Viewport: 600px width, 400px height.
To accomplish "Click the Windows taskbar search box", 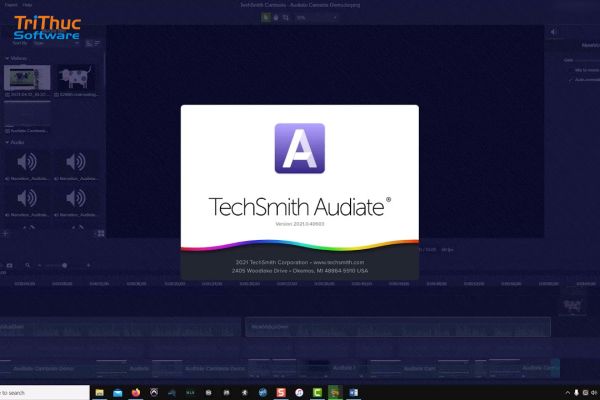I will pos(45,393).
